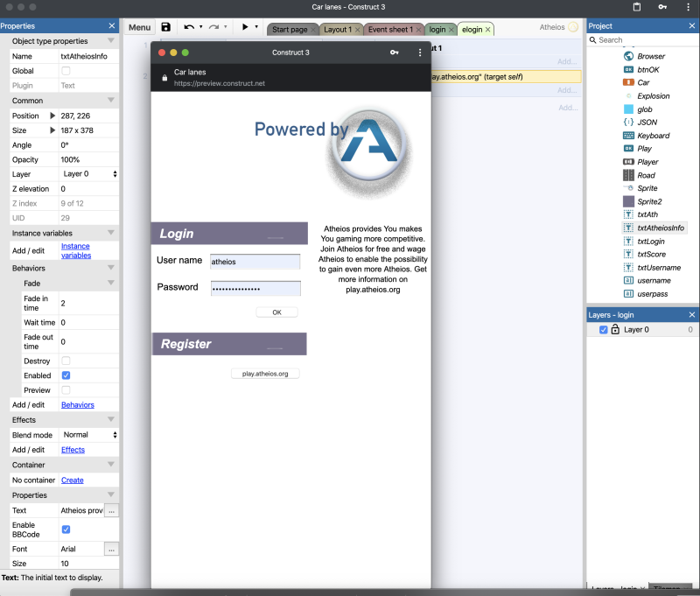Disable the Enable BBCode checkbox
Viewport: 700px width, 596px height.
point(66,529)
